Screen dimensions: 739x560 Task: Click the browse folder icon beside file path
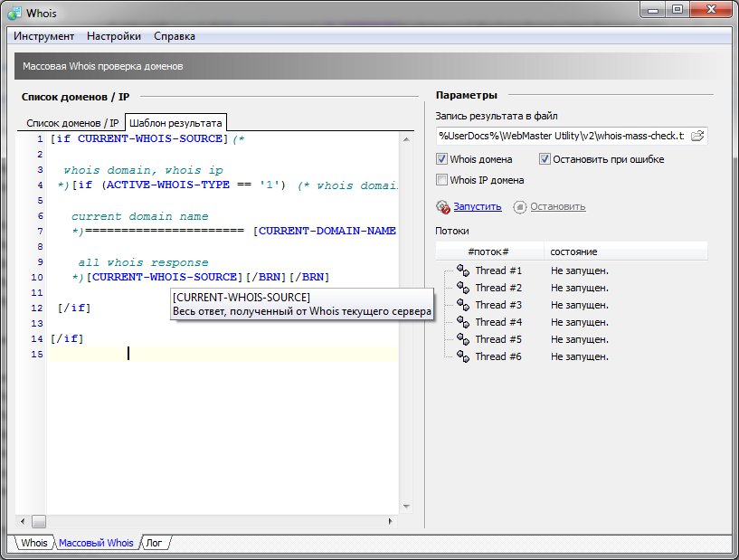point(697,136)
